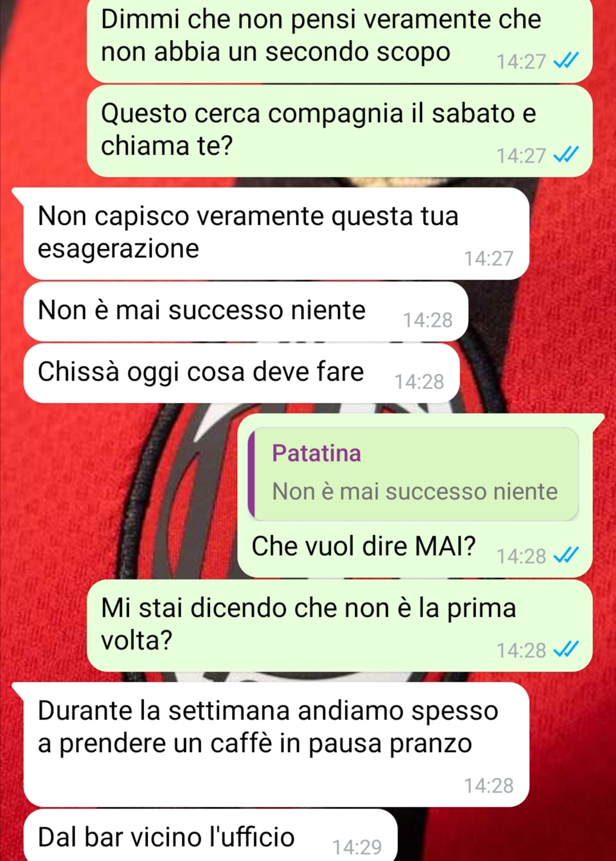Select 'Non capisco veramente questa tua esagerazione' bubble
This screenshot has width=616, height=861.
[276, 233]
